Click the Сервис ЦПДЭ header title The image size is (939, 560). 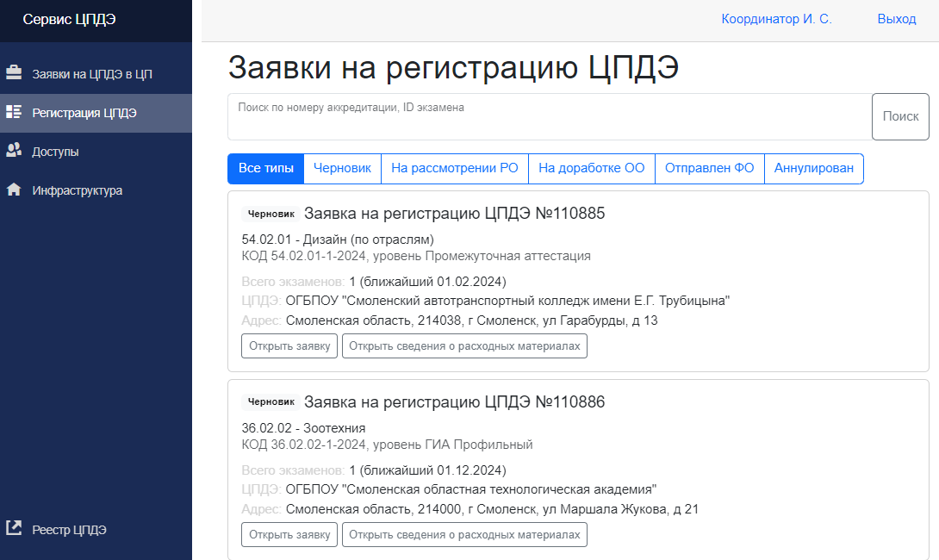69,19
